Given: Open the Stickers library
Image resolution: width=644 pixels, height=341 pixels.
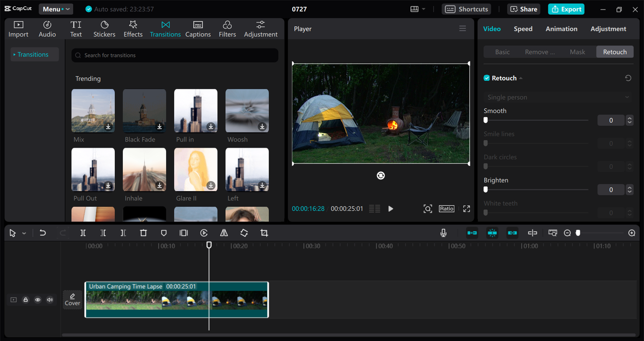Looking at the screenshot, I should [x=104, y=29].
